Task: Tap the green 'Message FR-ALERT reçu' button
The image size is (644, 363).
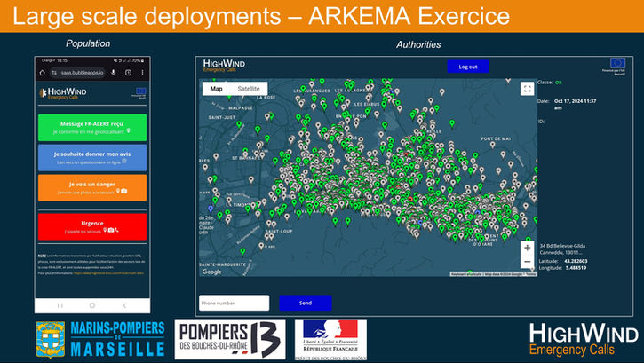Action: pos(92,127)
